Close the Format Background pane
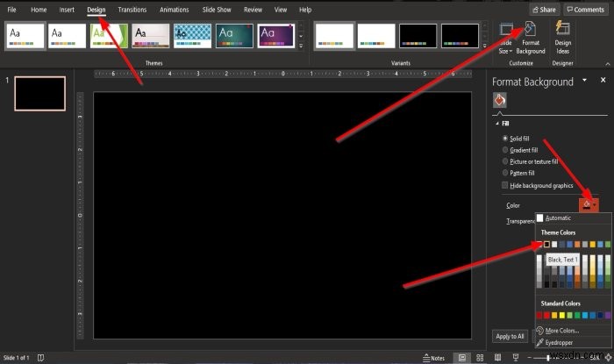Image resolution: width=614 pixels, height=364 pixels. (603, 80)
